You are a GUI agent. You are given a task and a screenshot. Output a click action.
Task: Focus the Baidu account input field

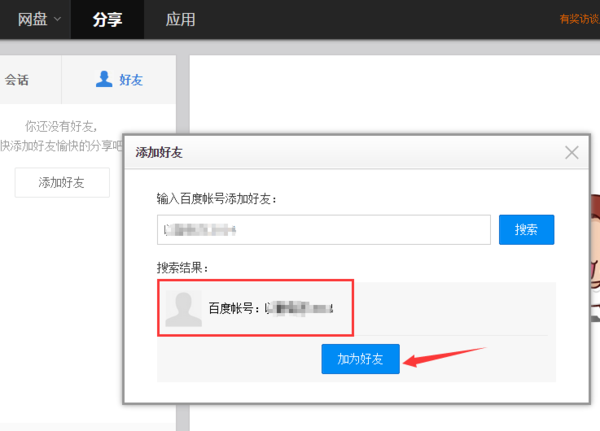[324, 230]
